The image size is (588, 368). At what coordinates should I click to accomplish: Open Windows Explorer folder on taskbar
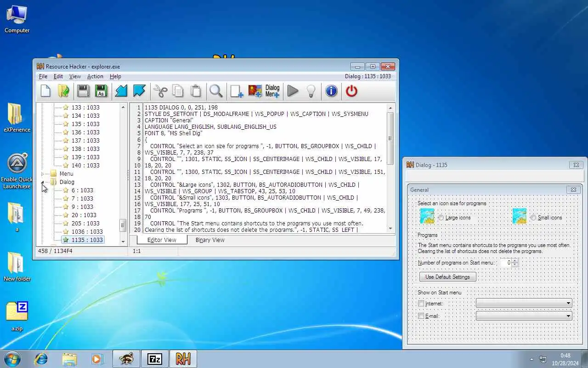(x=69, y=359)
